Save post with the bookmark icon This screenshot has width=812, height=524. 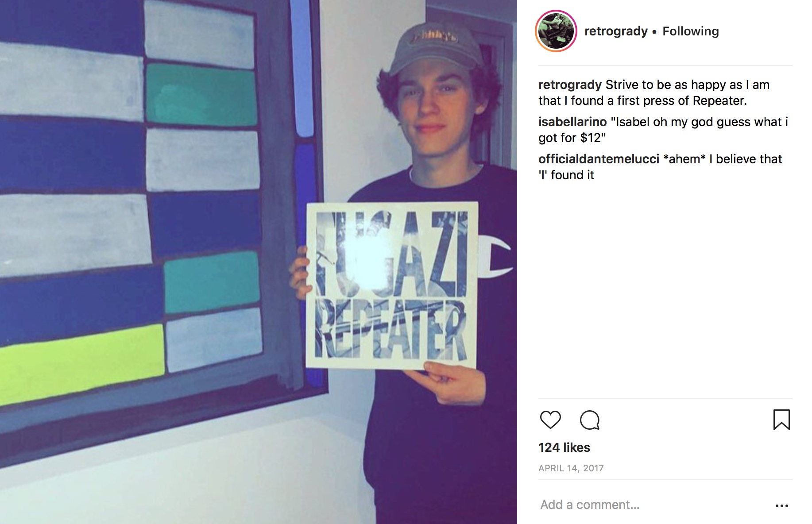[x=781, y=420]
